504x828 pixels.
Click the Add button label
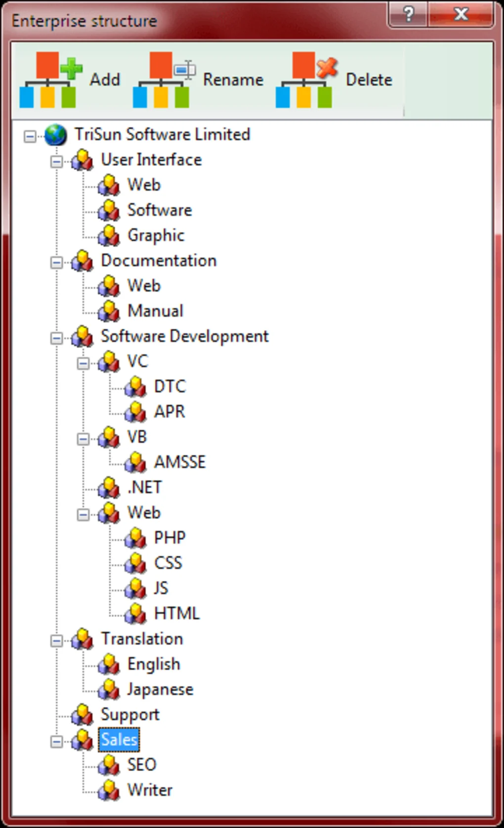click(105, 80)
